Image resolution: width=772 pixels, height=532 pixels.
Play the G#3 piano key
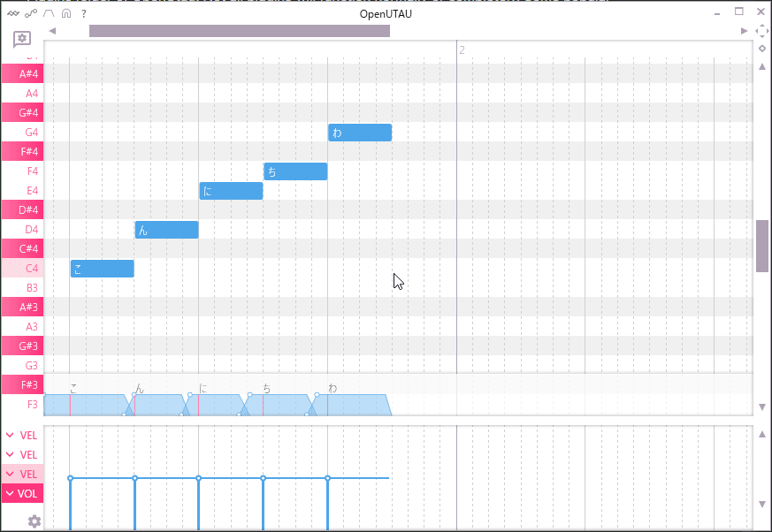coord(22,346)
